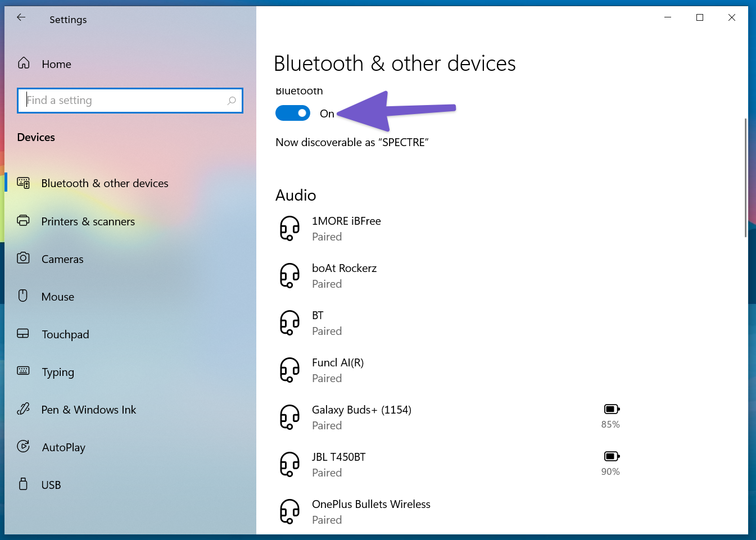Select the JBL T450BT headphone icon
This screenshot has height=540, width=756.
point(289,464)
